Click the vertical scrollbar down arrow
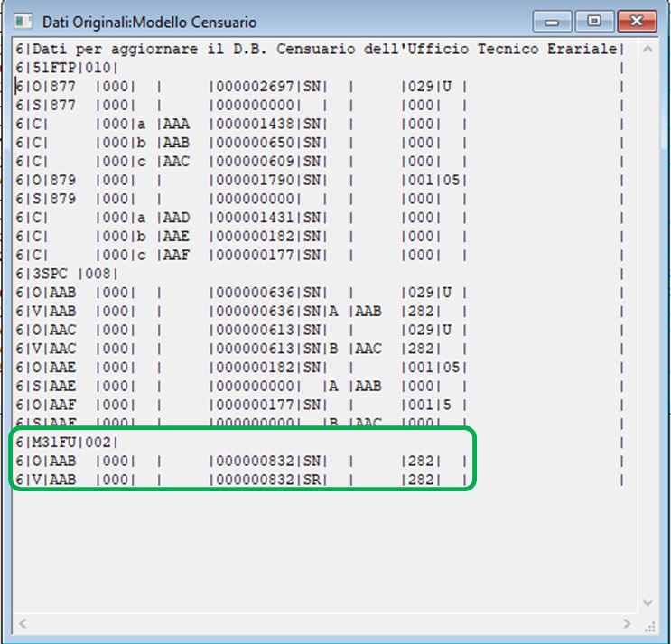 [x=648, y=602]
